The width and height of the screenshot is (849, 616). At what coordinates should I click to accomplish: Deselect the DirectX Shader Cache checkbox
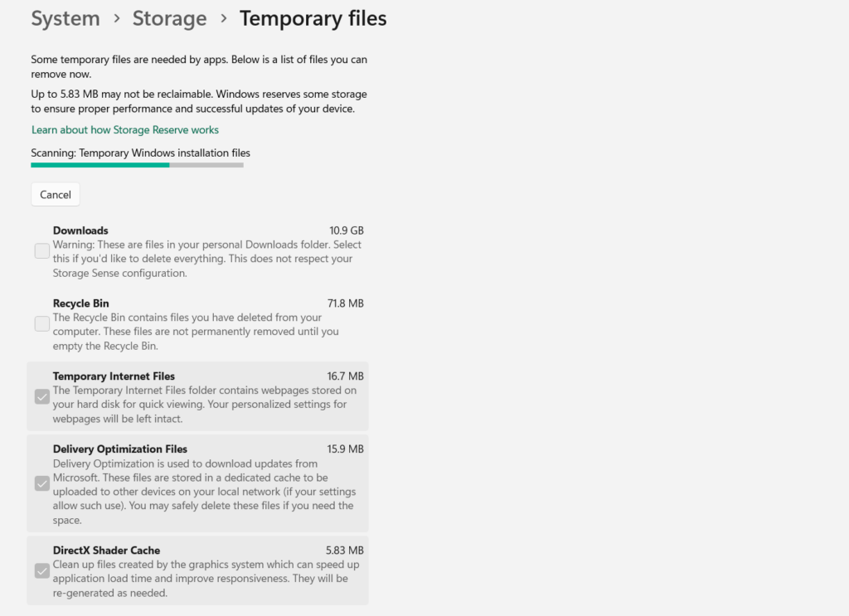pos(42,571)
